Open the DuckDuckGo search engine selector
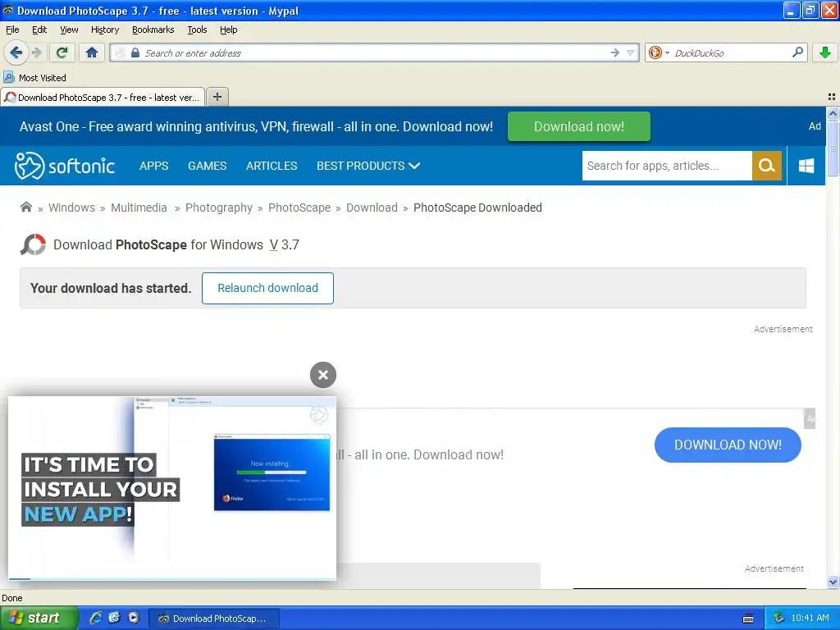This screenshot has width=840, height=630. tap(659, 52)
